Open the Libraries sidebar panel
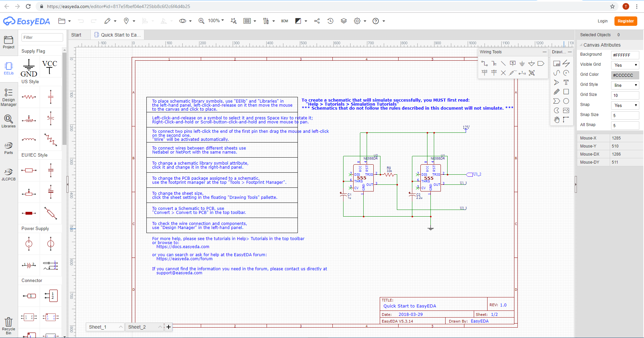 [x=9, y=121]
